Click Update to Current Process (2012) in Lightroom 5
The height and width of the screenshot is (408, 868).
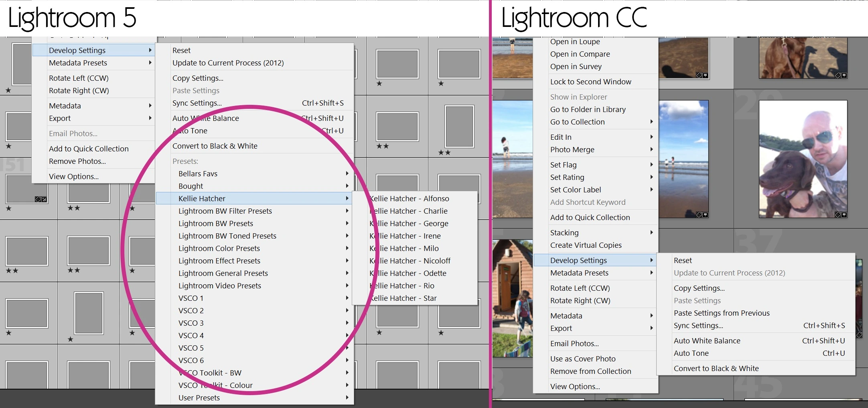pyautogui.click(x=255, y=63)
